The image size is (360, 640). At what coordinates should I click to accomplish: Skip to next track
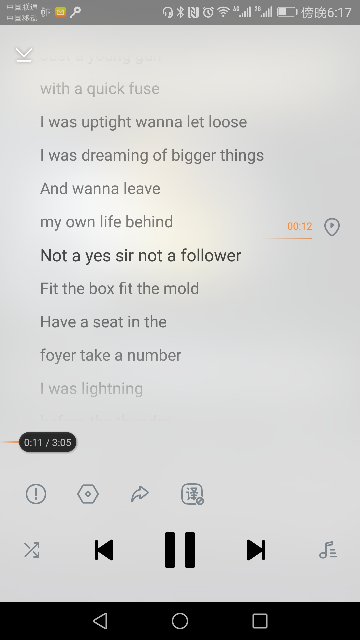[x=256, y=550]
